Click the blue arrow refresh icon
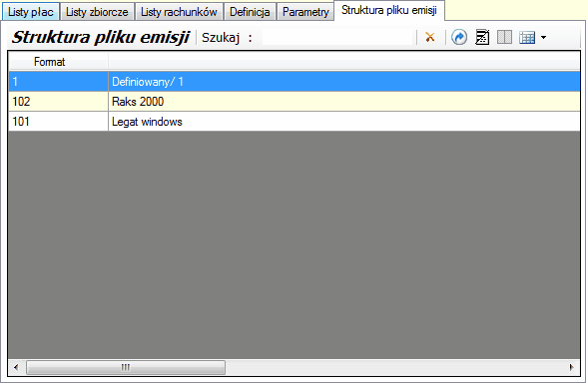The image size is (588, 384). click(459, 37)
